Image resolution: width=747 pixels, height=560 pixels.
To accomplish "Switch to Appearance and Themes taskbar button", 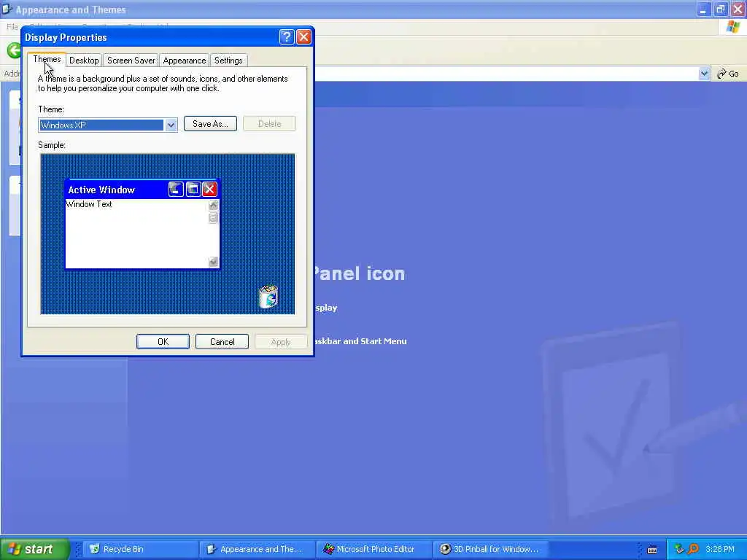I will tap(257, 549).
